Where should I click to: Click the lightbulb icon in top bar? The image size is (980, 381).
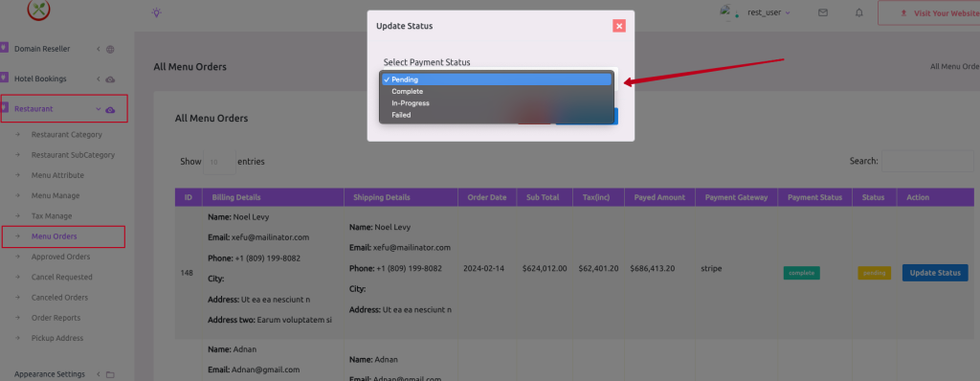157,12
